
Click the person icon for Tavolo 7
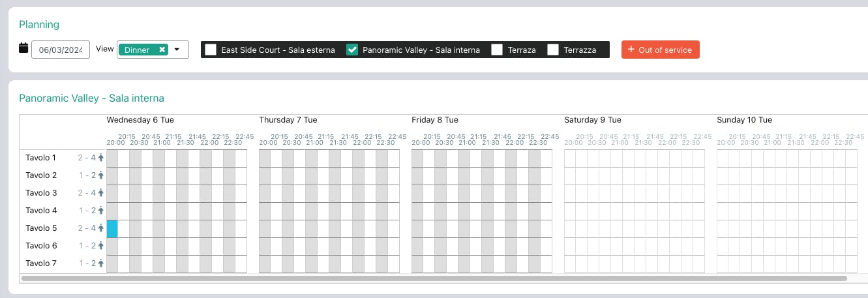[x=101, y=263]
